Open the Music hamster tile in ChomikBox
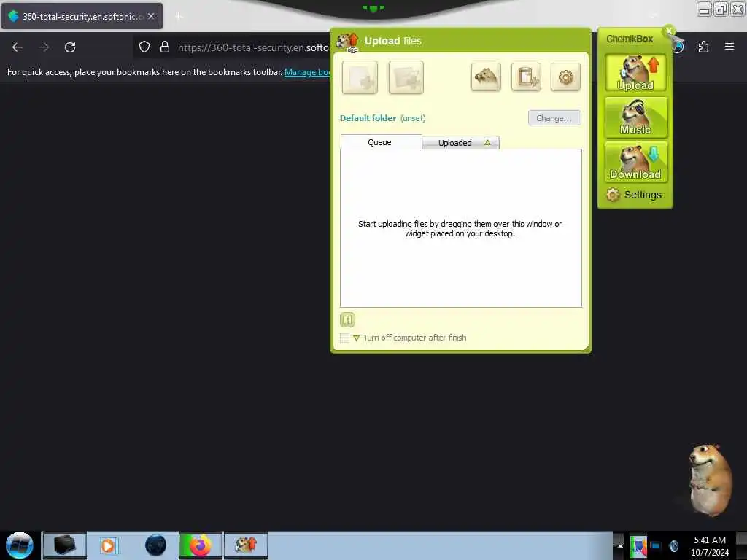Image resolution: width=747 pixels, height=560 pixels. click(635, 117)
